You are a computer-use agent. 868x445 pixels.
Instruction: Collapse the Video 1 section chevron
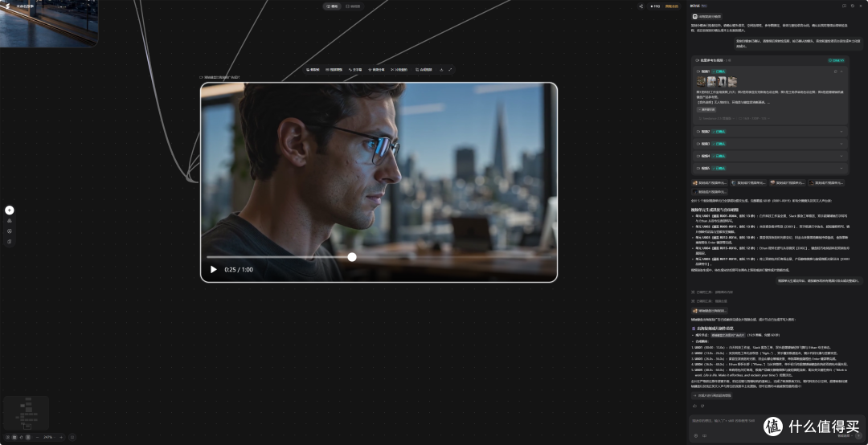841,71
